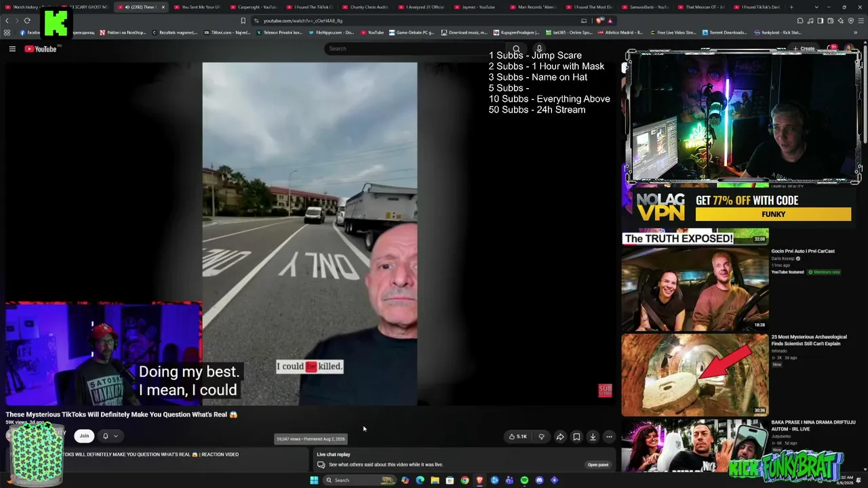Viewport: 868px width, 488px height.
Task: Open Copilot from the taskbar
Action: point(405,480)
